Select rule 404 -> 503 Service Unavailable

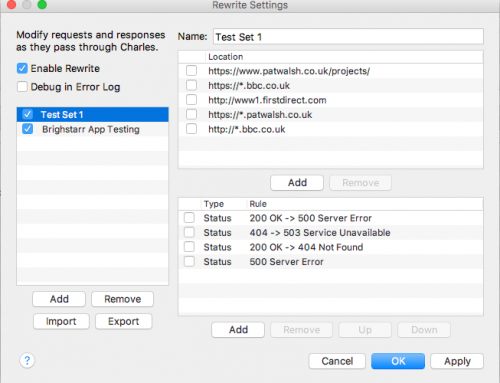(x=331, y=233)
